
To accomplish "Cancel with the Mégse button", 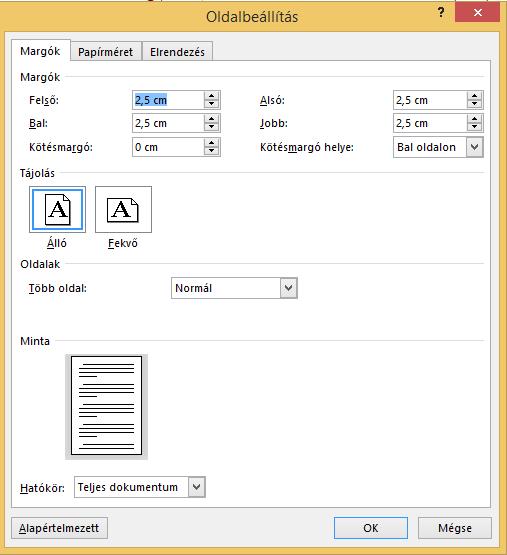I will coord(455,528).
